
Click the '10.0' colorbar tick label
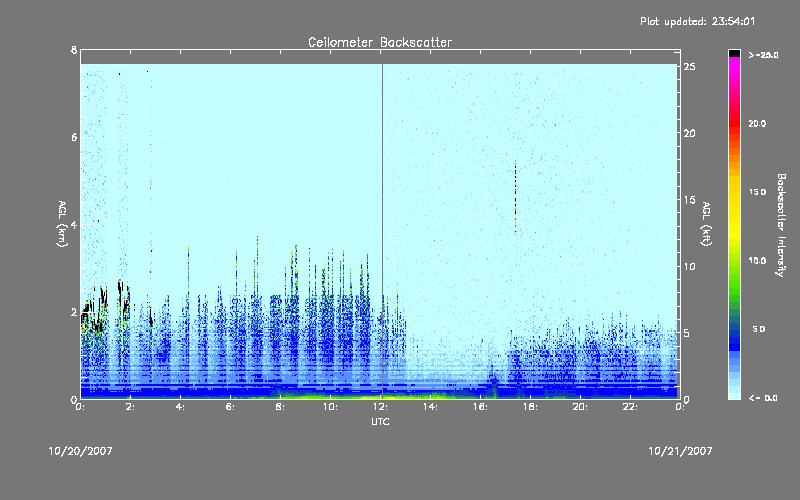[757, 261]
